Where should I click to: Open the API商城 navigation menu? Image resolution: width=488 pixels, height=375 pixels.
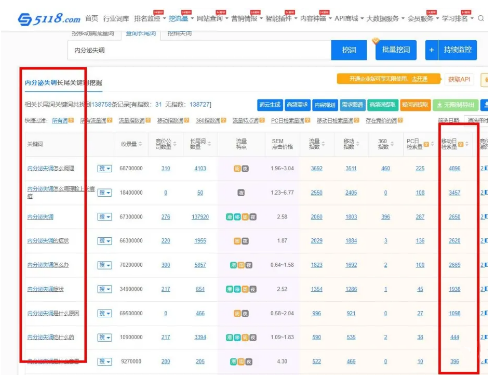349,19
